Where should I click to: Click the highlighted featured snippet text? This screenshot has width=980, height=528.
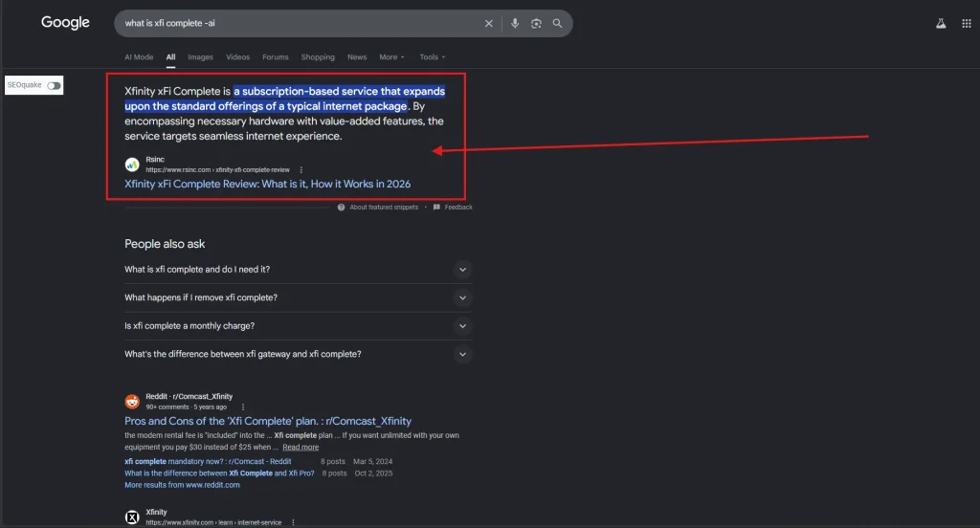284,99
